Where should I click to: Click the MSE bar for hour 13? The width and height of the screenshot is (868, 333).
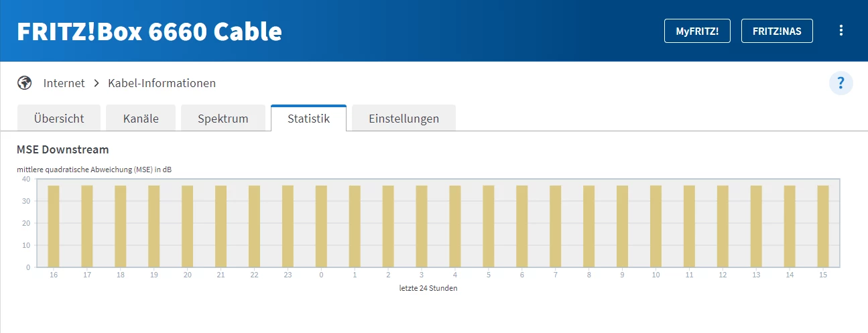coord(756,226)
